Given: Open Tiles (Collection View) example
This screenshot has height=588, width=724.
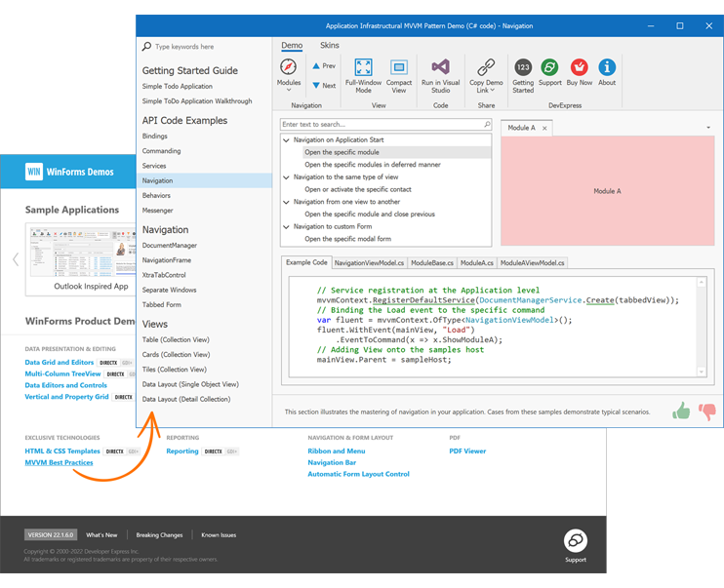Looking at the screenshot, I should [174, 370].
